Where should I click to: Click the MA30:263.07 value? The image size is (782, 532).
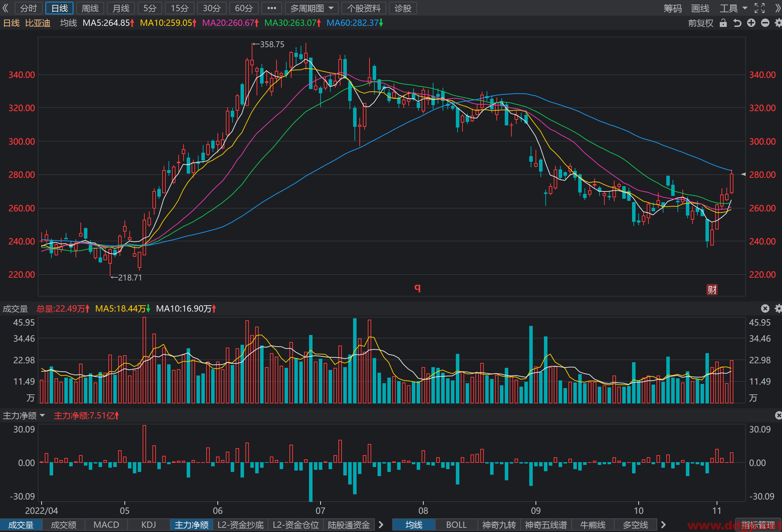pyautogui.click(x=293, y=23)
